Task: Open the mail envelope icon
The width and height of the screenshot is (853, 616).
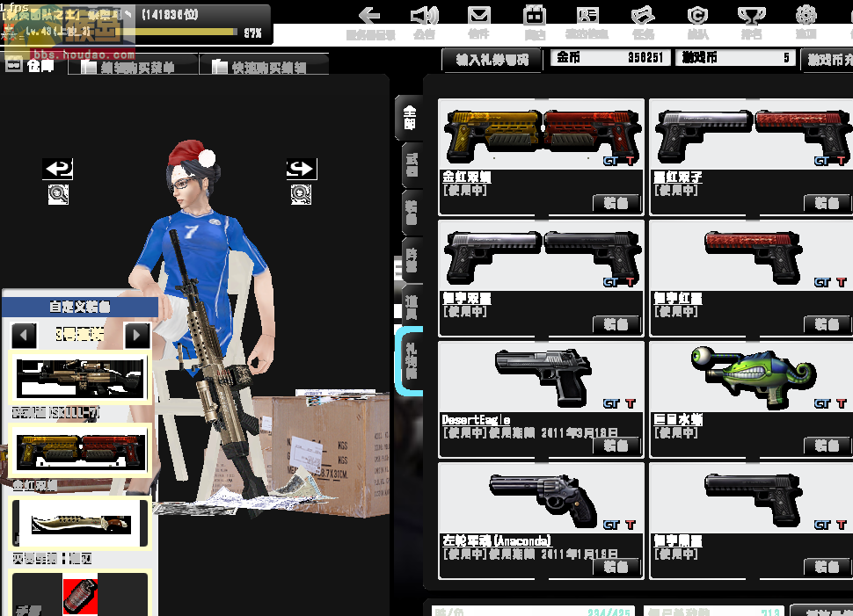Action: click(478, 16)
